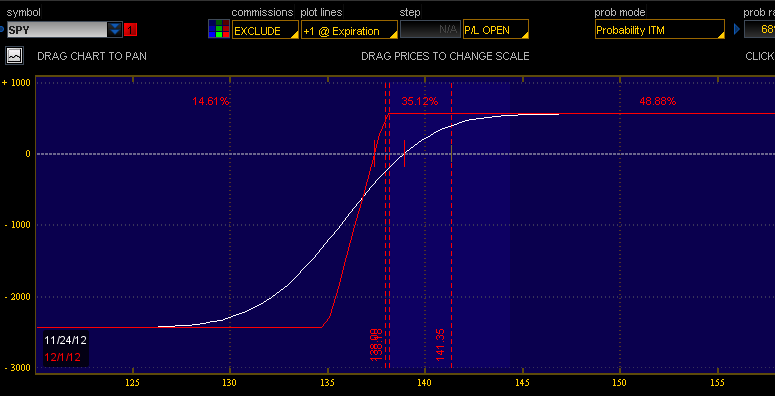This screenshot has height=396, width=775.
Task: Click the 125 price on the bottom axis
Action: point(132,382)
